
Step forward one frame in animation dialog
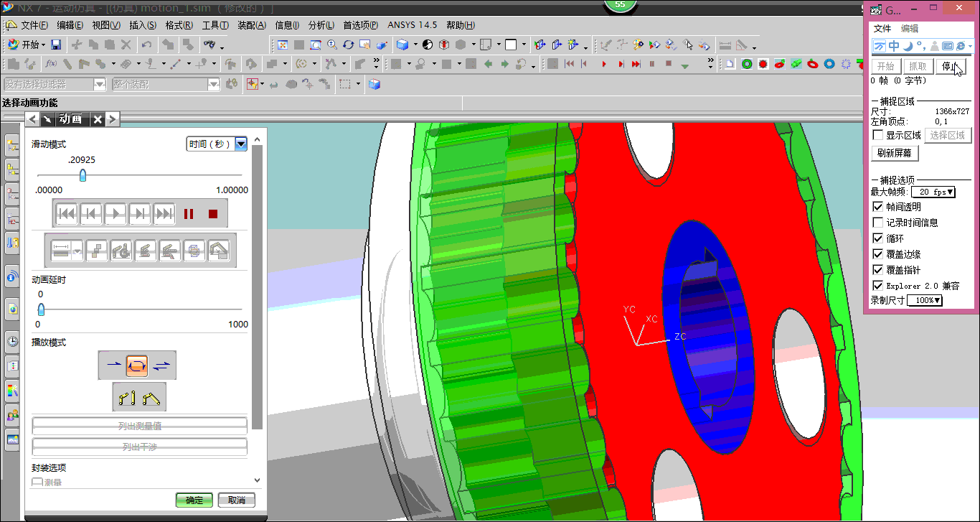click(x=140, y=213)
